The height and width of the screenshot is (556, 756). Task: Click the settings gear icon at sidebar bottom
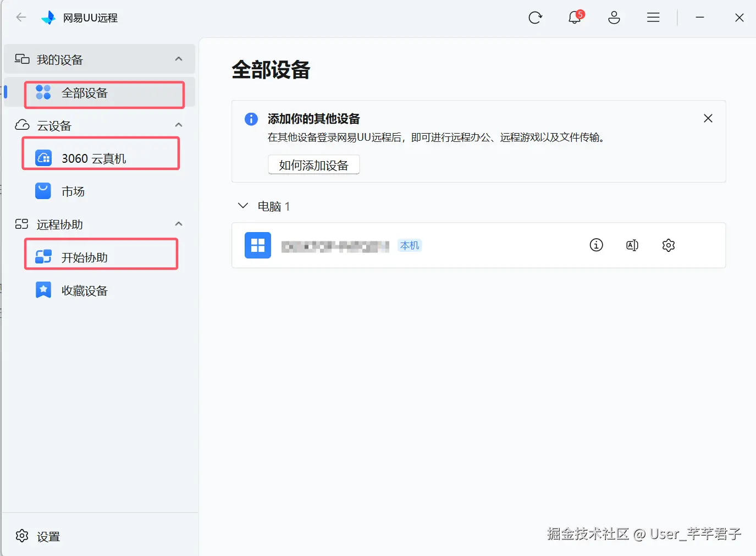[22, 536]
